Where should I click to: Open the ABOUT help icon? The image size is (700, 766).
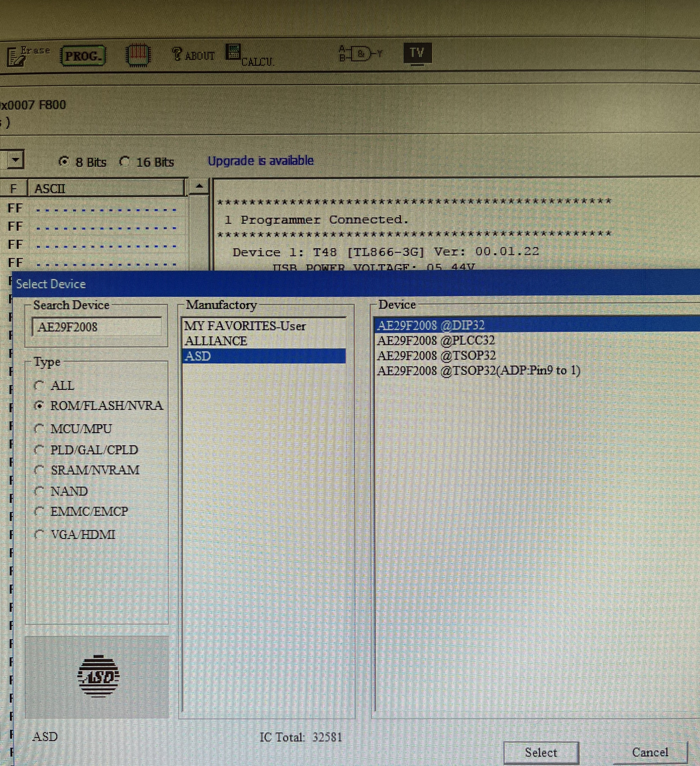pos(193,55)
